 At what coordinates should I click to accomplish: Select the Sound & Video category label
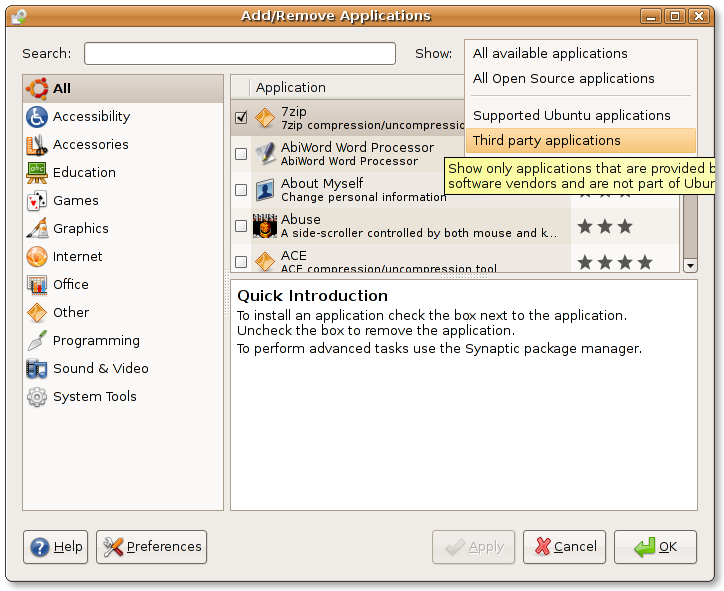coord(101,368)
